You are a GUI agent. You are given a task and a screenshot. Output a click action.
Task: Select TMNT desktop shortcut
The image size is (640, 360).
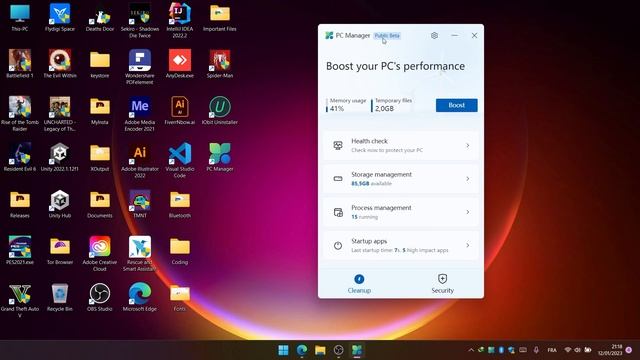tap(140, 204)
